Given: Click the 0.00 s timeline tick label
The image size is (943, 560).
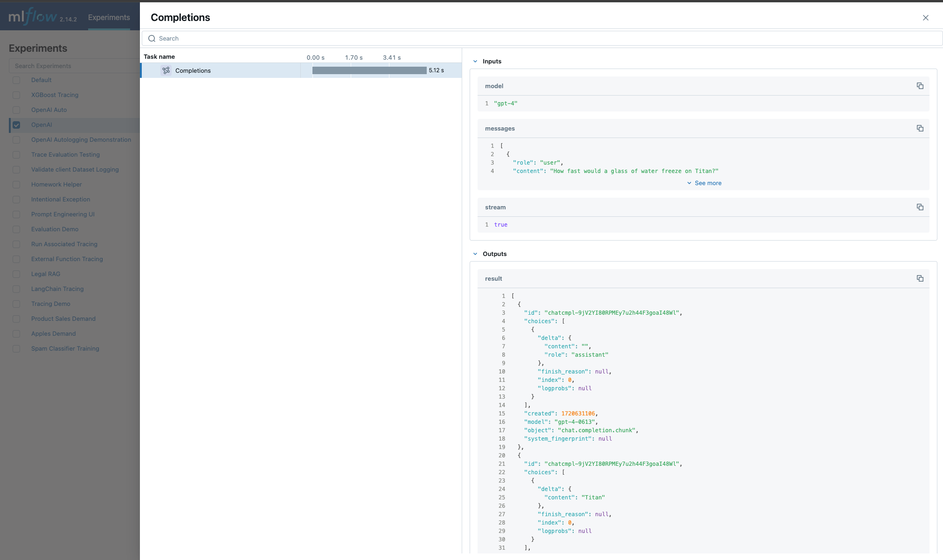Looking at the screenshot, I should pos(315,57).
